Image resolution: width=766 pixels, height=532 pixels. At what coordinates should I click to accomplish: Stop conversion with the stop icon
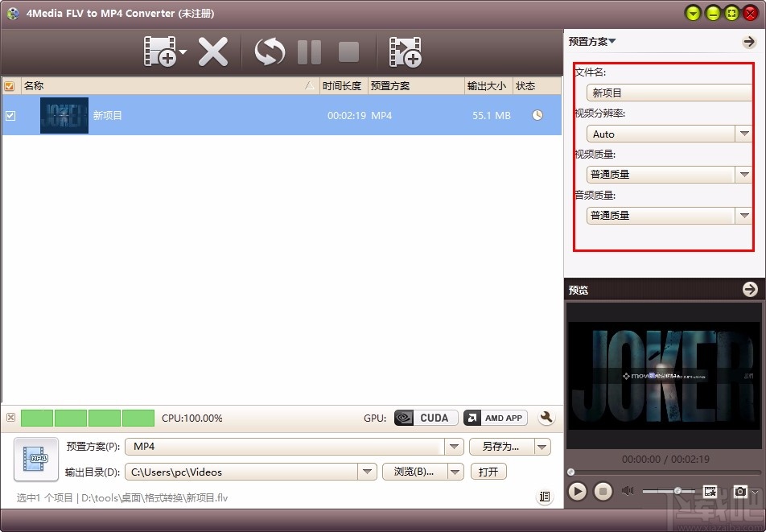click(x=348, y=50)
